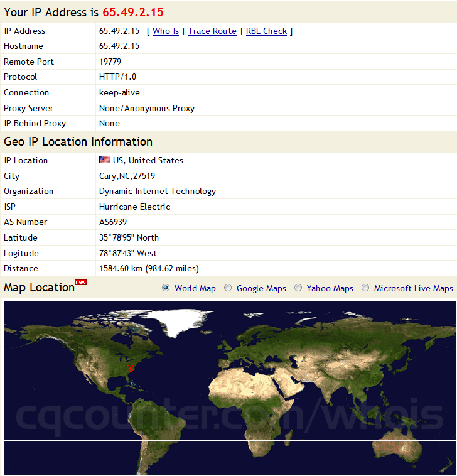Screen dimensions: 457x476
Task: Click the ISP value Hurricane Electric
Action: tap(134, 207)
